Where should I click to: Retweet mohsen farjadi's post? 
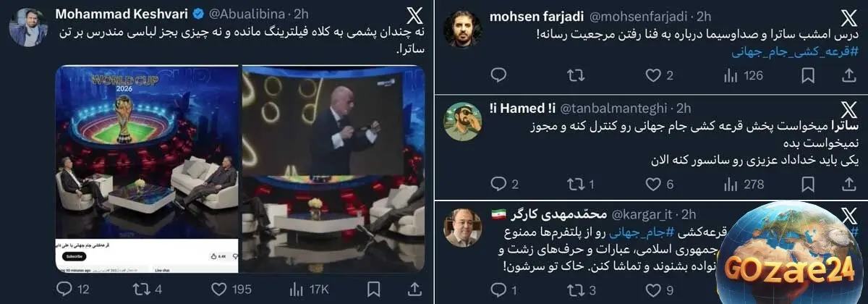pos(575,75)
